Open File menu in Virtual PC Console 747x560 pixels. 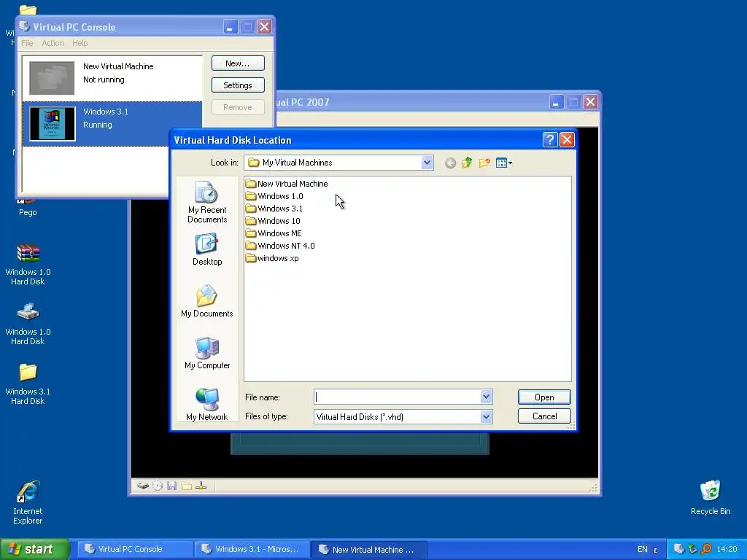pos(27,43)
